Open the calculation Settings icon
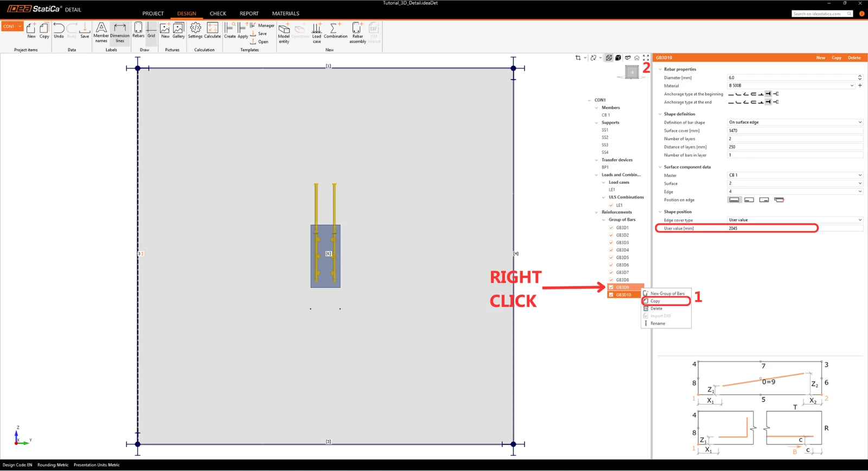Viewport: 868px width, 471px height. click(195, 31)
